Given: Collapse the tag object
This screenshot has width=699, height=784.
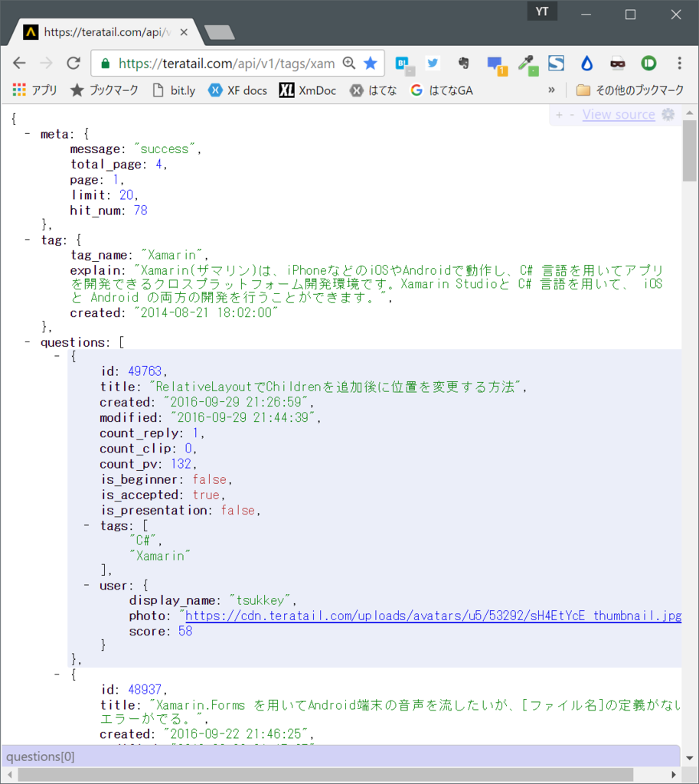Looking at the screenshot, I should [28, 240].
